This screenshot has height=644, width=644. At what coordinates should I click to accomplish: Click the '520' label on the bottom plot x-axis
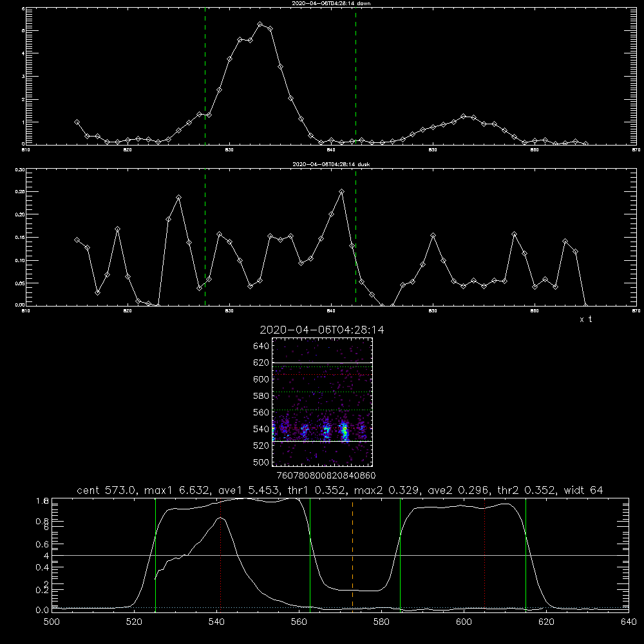pos(134,622)
